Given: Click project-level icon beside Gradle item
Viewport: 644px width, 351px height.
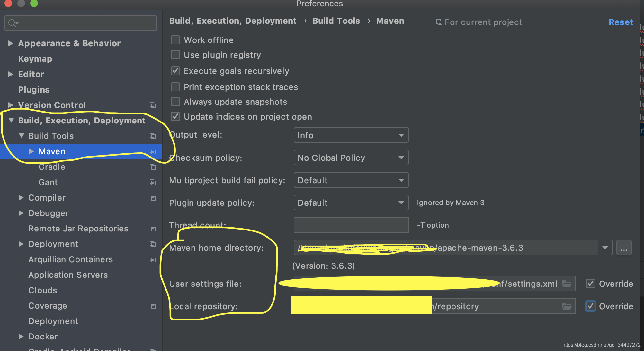Looking at the screenshot, I should tap(153, 167).
